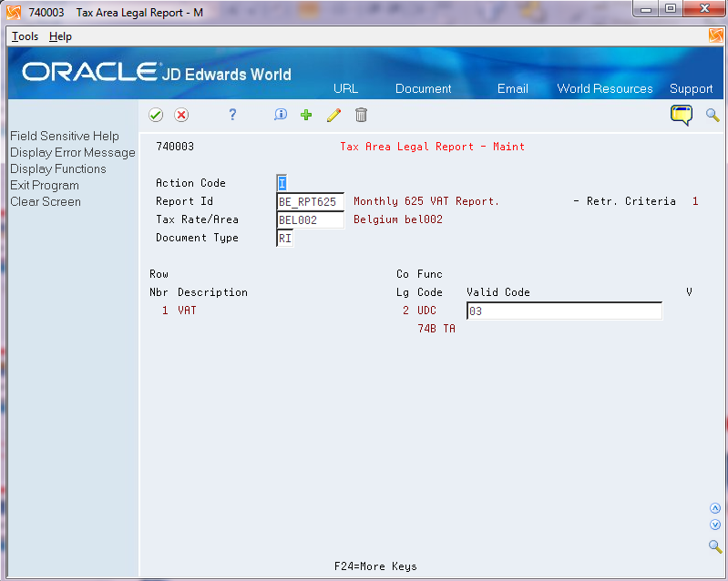728x581 pixels.
Task: Maximize the window
Action: (671, 8)
